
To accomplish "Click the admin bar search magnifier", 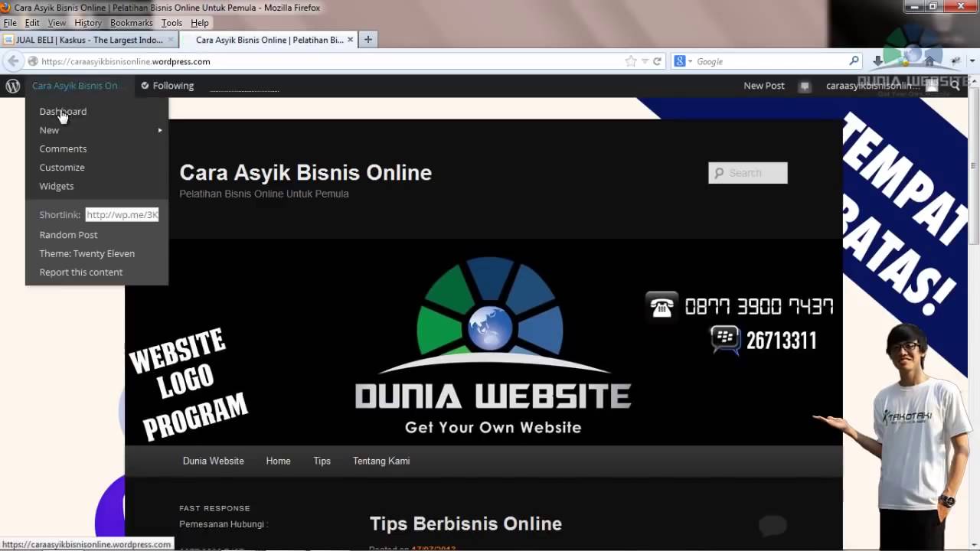I will click(955, 86).
